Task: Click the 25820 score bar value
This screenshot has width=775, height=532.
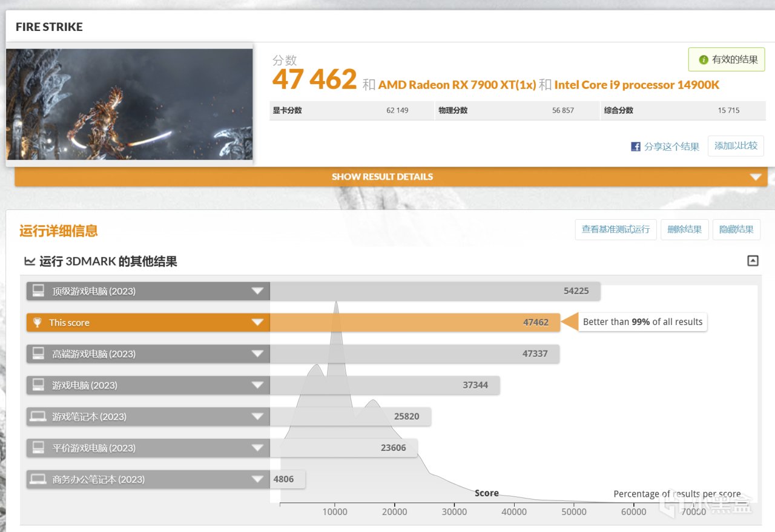Action: (x=406, y=417)
